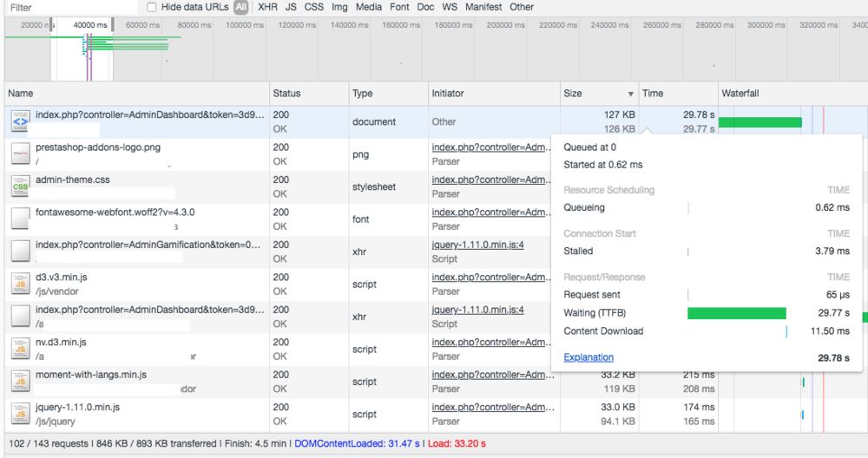The image size is (868, 458).
Task: Click the Filter text input field
Action: [72, 7]
